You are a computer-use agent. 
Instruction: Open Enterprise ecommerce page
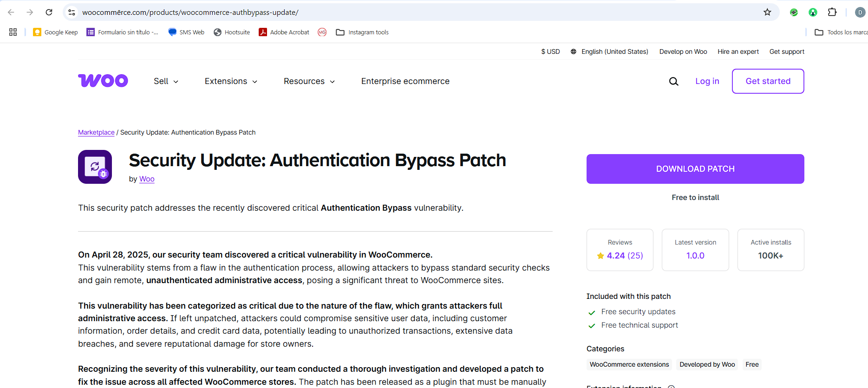405,81
